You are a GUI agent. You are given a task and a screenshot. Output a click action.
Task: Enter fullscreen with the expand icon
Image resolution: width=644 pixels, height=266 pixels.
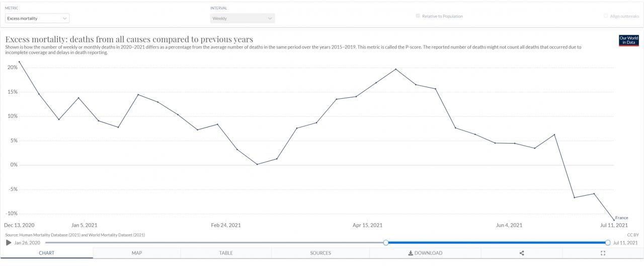603,253
